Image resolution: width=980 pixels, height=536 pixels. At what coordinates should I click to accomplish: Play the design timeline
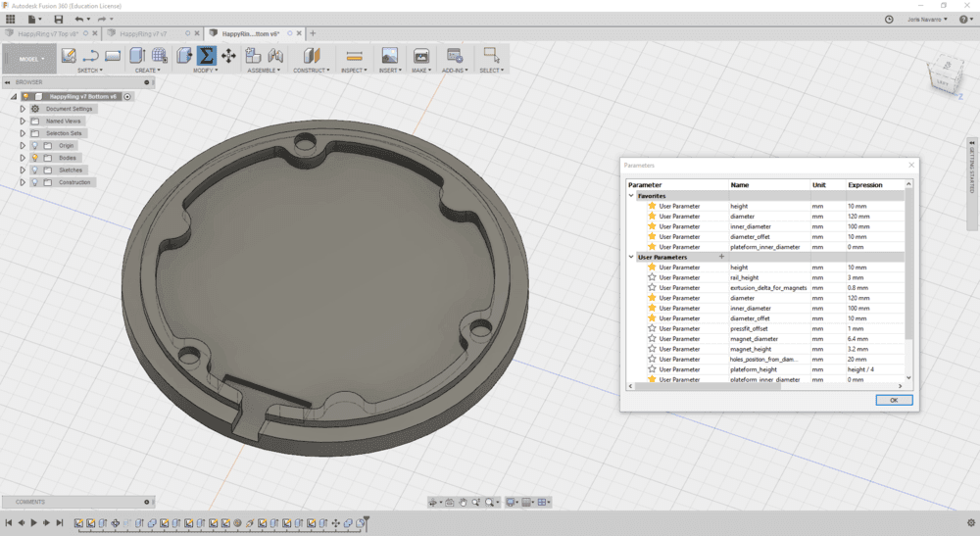coord(33,523)
